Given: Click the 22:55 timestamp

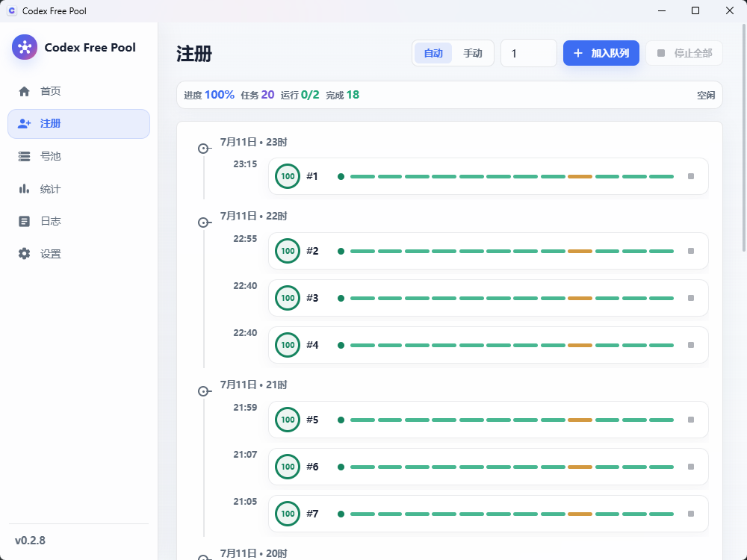Looking at the screenshot, I should [245, 239].
